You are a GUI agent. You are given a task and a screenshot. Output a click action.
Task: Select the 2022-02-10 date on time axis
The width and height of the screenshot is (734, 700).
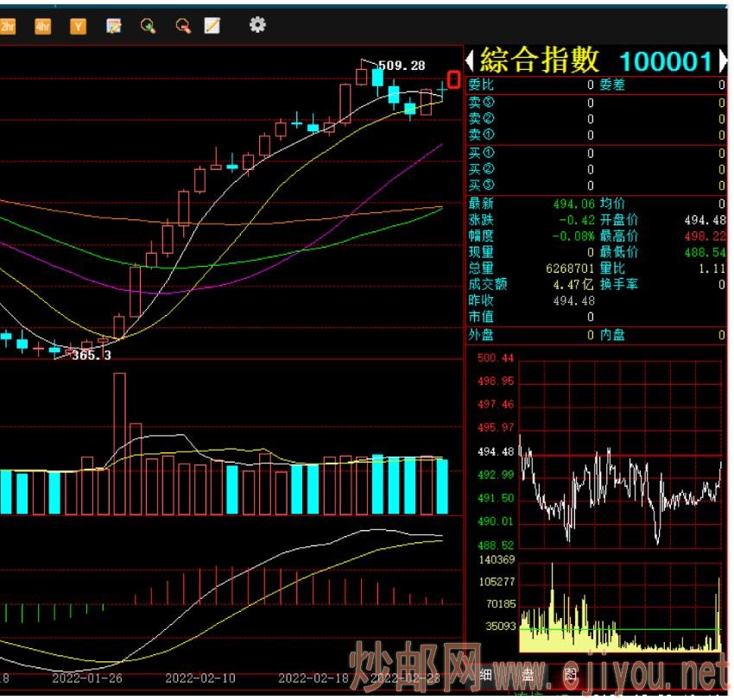point(199,678)
